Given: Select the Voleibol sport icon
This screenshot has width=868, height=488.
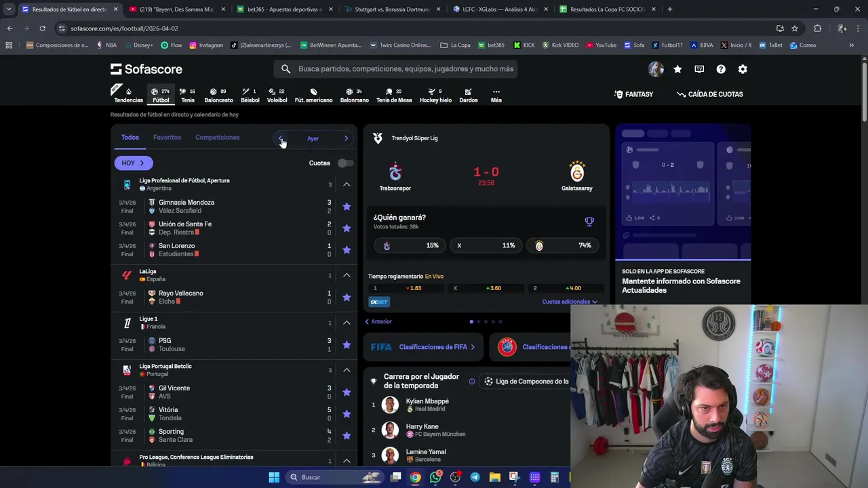Looking at the screenshot, I should tap(277, 95).
